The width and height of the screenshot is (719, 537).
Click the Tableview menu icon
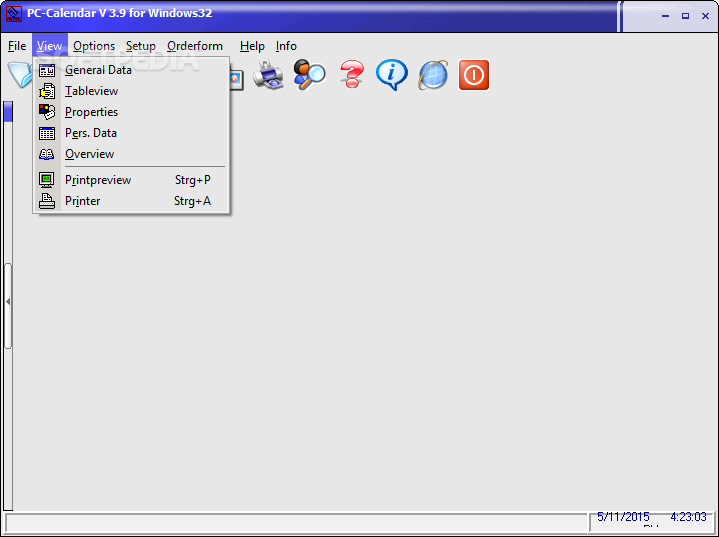pos(47,91)
